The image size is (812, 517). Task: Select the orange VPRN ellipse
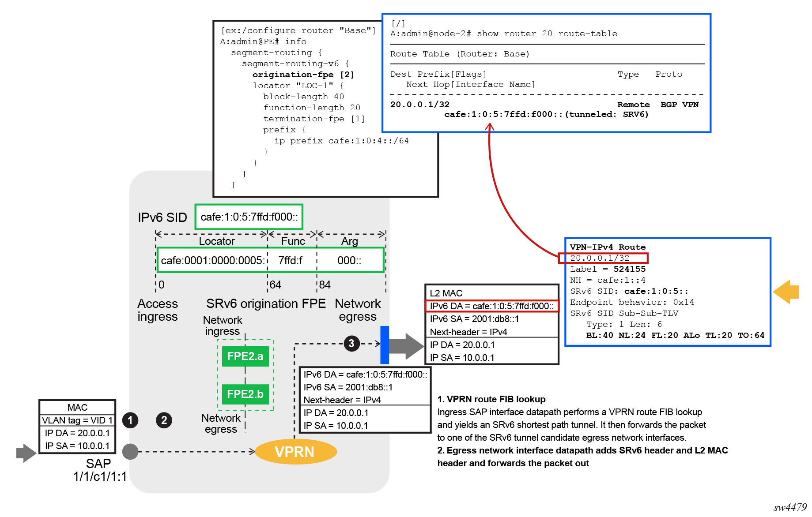(296, 452)
